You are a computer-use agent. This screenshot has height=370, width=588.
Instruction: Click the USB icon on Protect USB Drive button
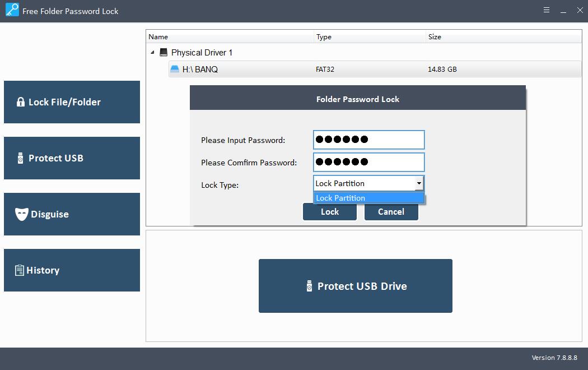click(309, 286)
